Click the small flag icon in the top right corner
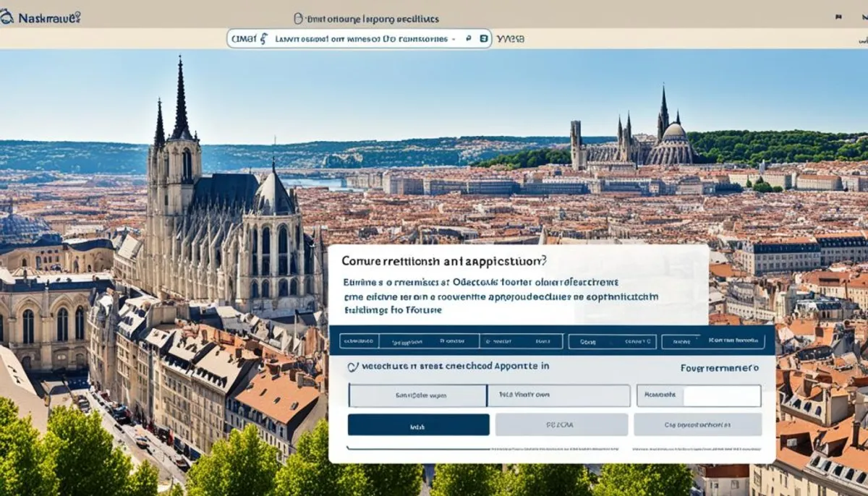 (x=839, y=17)
